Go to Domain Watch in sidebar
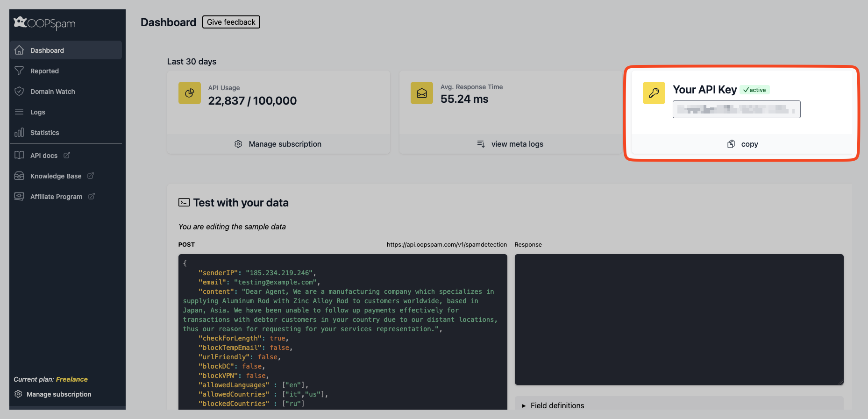Image resolution: width=868 pixels, height=419 pixels. pyautogui.click(x=52, y=92)
